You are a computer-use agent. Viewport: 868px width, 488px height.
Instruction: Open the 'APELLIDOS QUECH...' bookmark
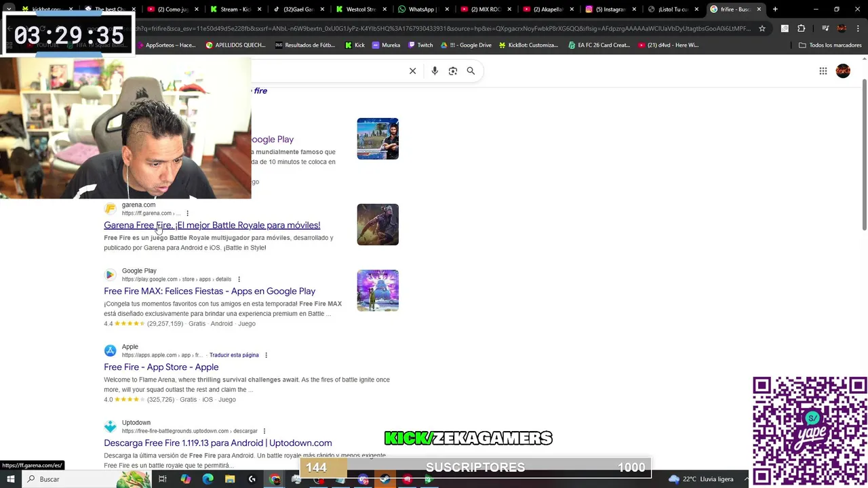235,45
